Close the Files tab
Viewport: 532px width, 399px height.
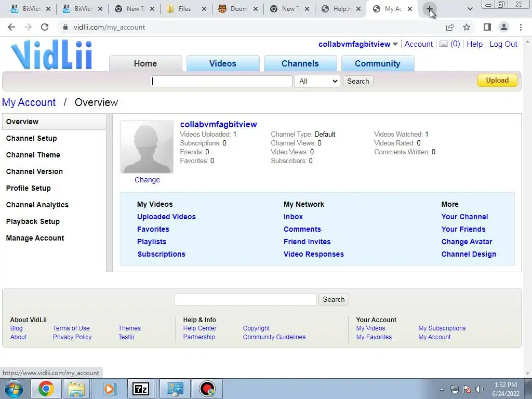coord(204,9)
